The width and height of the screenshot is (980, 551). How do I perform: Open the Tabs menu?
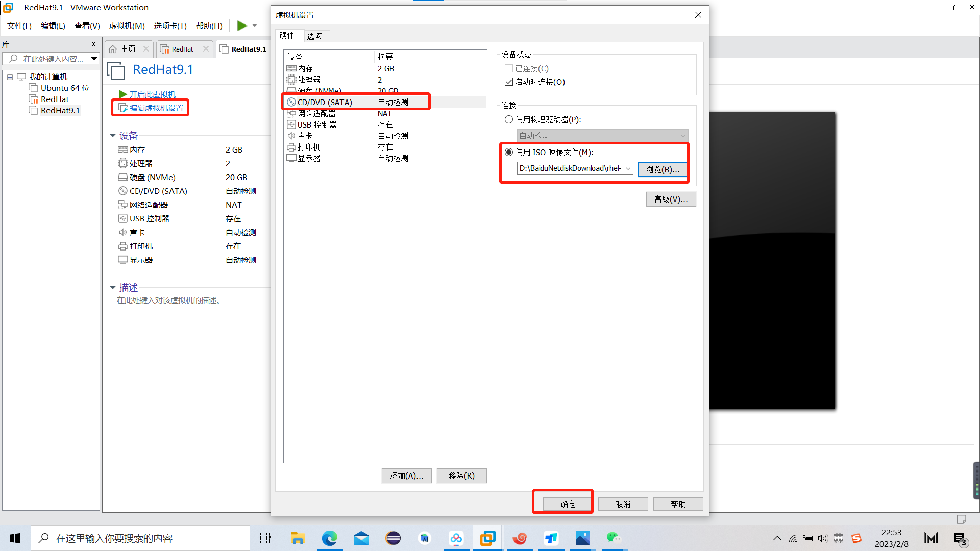click(x=170, y=26)
